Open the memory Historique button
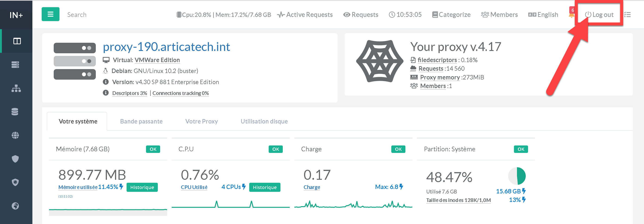The width and height of the screenshot is (644, 224). [142, 187]
